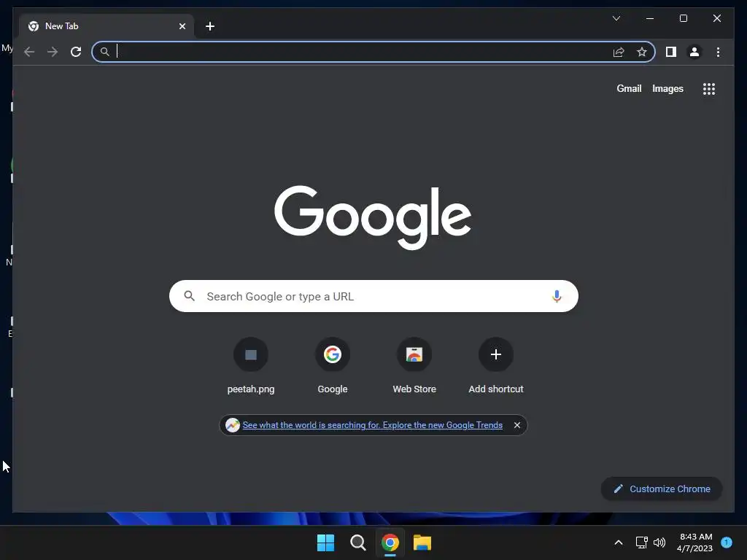The height and width of the screenshot is (560, 747).
Task: Open Windows taskbar search
Action: pos(357,542)
